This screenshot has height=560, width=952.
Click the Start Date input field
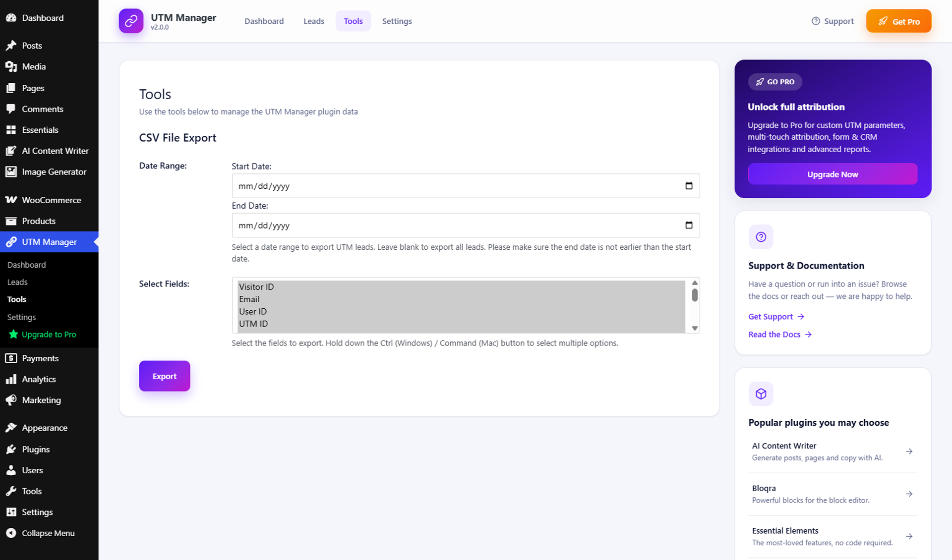(466, 186)
